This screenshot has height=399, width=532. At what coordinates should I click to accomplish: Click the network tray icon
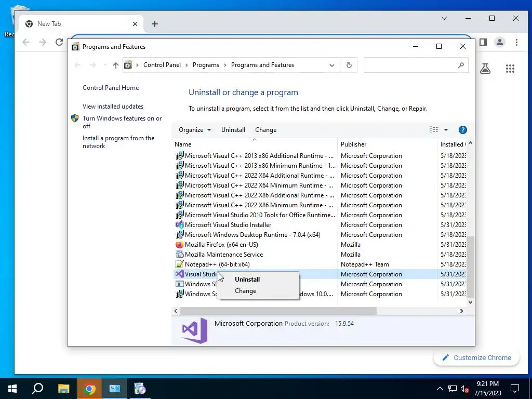pos(453,389)
